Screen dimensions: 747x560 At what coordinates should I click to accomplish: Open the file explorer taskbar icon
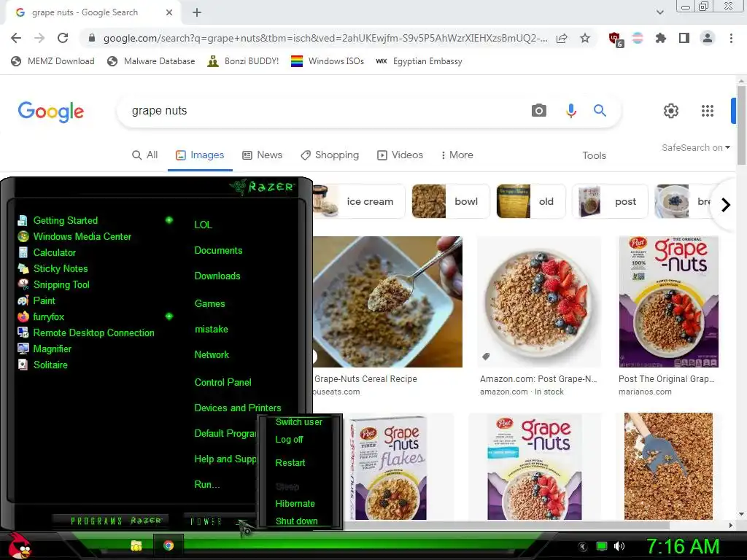click(136, 545)
